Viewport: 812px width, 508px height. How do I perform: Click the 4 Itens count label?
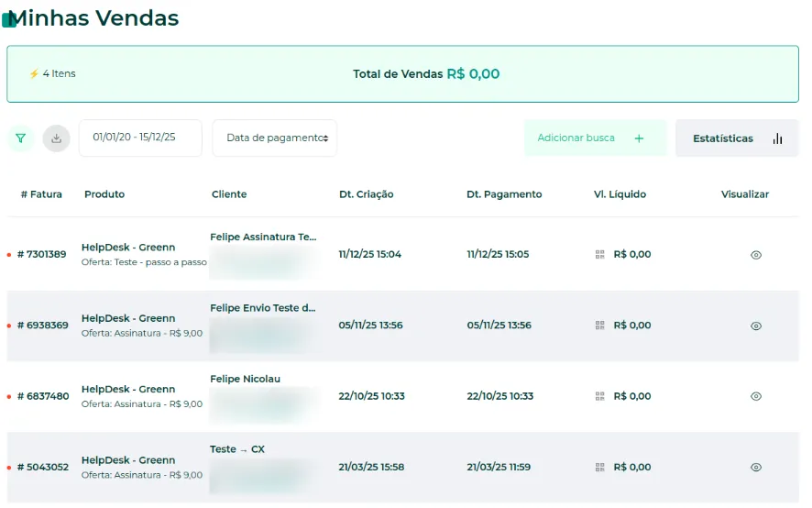(59, 73)
